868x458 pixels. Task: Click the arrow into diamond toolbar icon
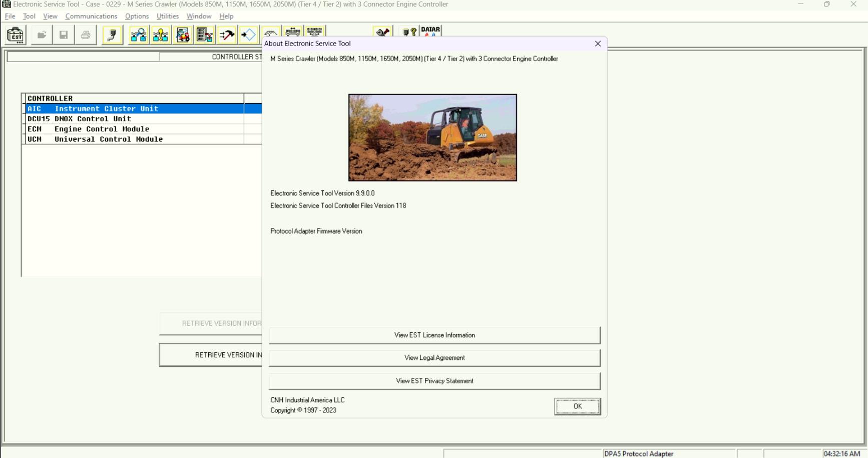(x=249, y=35)
